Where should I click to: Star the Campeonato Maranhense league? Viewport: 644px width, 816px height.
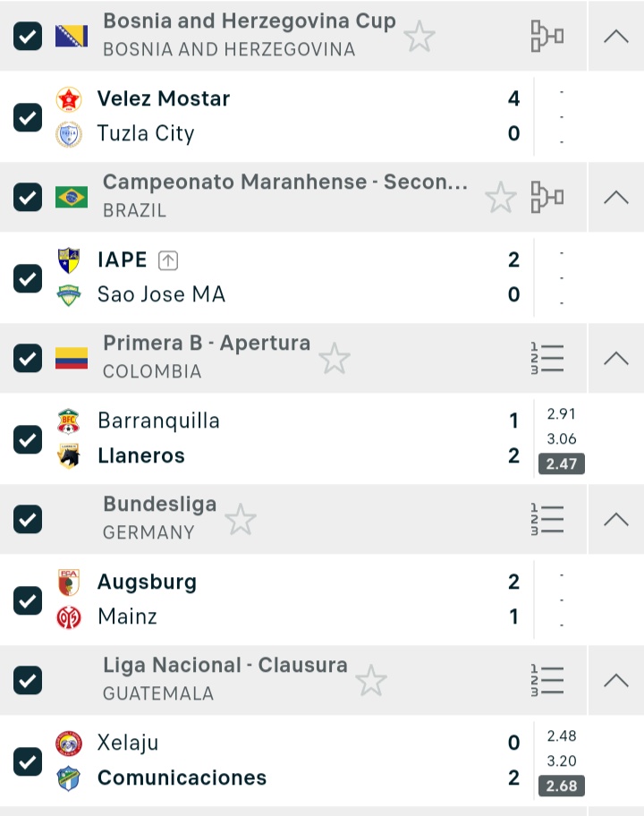500,198
